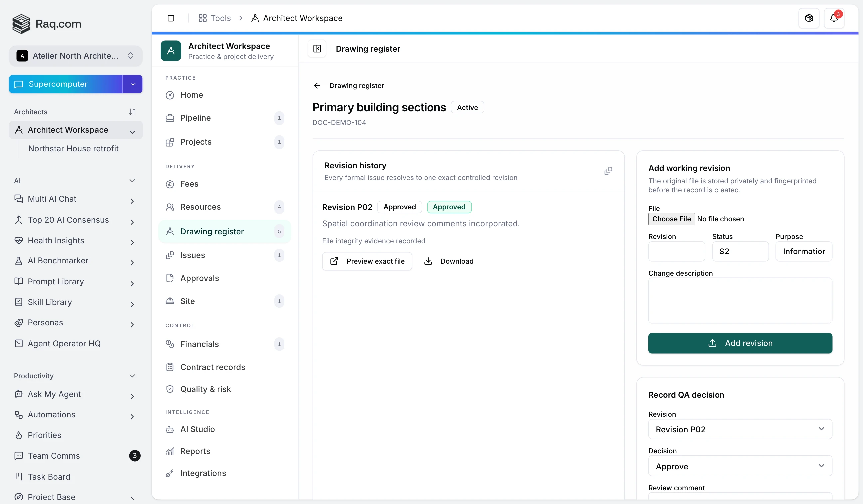Open Team Comms in the sidebar
Screen dimensions: 863x504
tap(75, 456)
